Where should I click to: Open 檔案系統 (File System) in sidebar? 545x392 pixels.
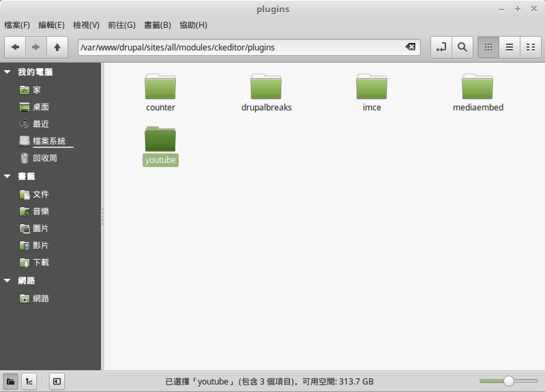42,141
